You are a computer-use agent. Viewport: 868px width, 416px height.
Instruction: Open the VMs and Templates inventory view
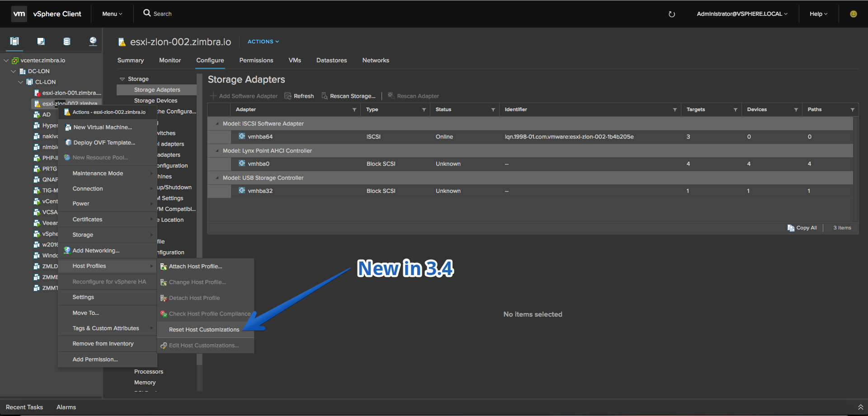41,42
